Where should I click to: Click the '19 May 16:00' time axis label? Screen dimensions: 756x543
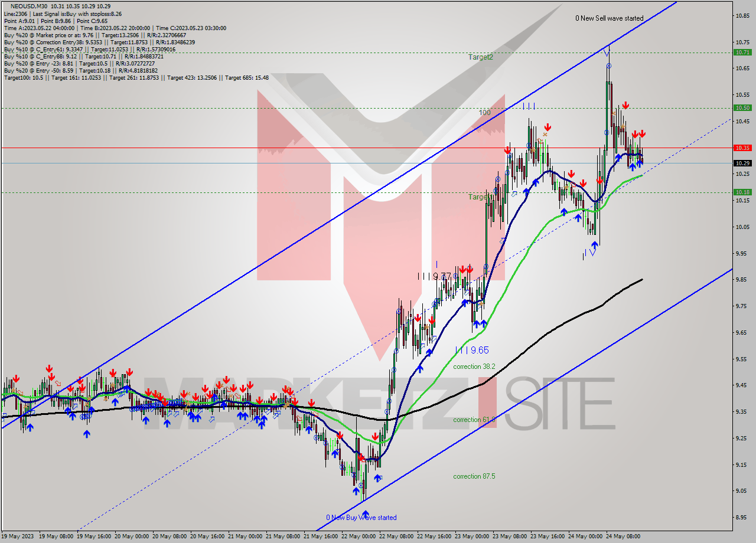(x=95, y=537)
